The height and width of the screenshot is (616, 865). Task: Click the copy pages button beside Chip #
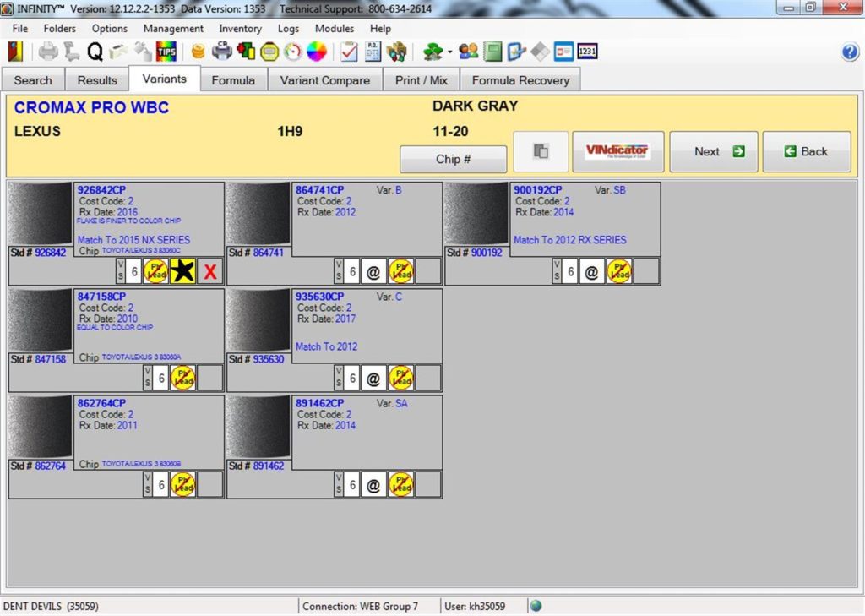[x=541, y=151]
